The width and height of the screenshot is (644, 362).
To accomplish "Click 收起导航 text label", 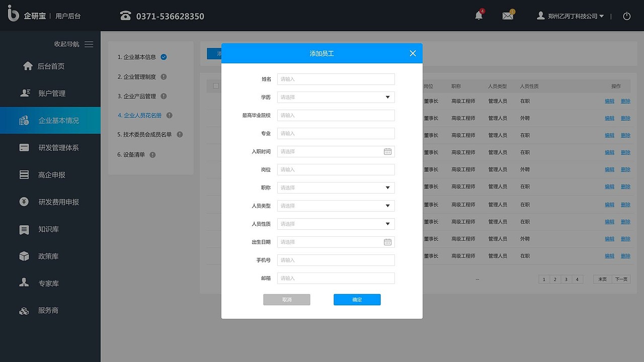I will (x=67, y=44).
